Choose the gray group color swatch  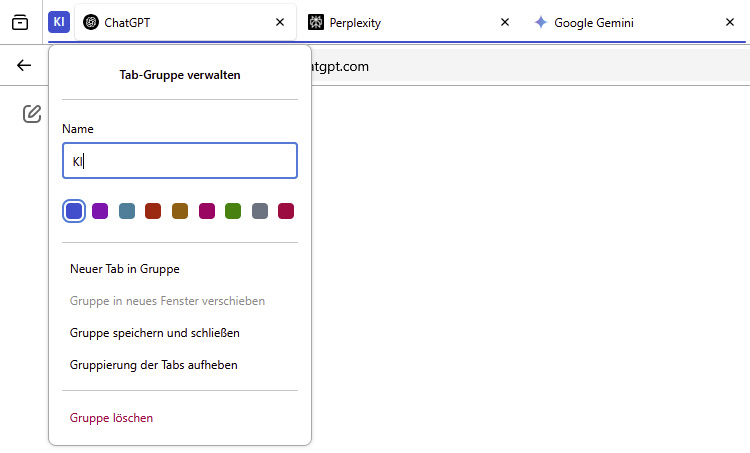pos(260,211)
